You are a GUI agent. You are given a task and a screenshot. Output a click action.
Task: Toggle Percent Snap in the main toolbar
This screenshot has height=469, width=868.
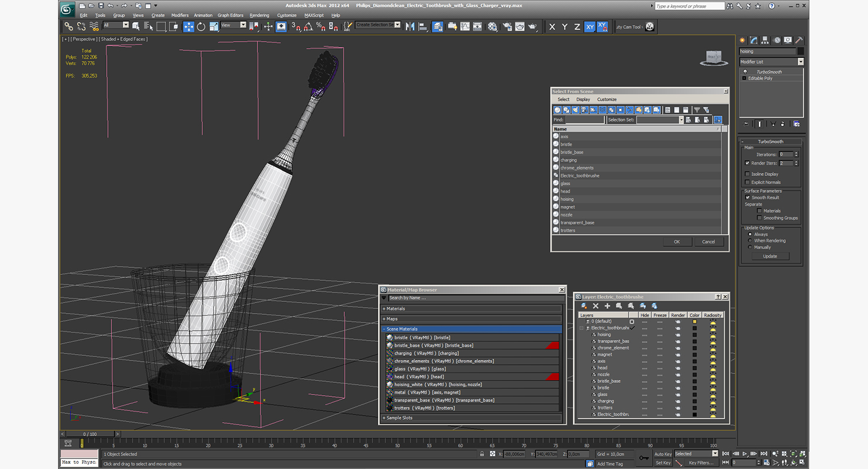(321, 26)
